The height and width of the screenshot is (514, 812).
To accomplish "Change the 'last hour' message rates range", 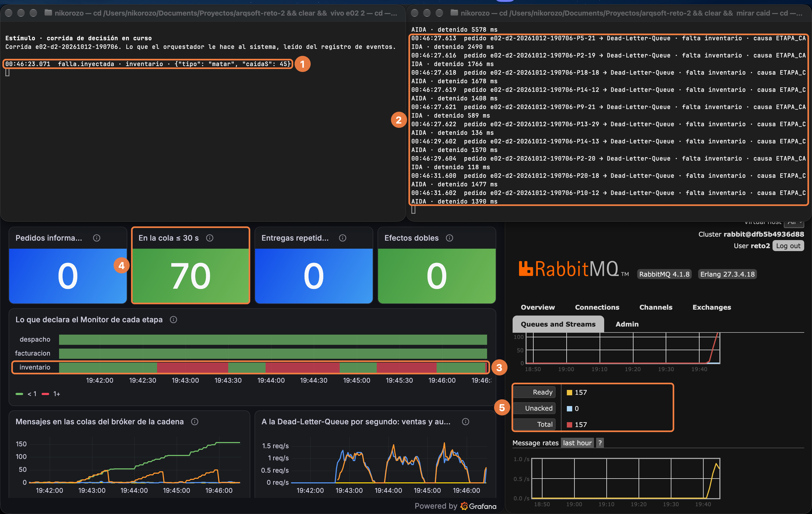I will point(577,443).
